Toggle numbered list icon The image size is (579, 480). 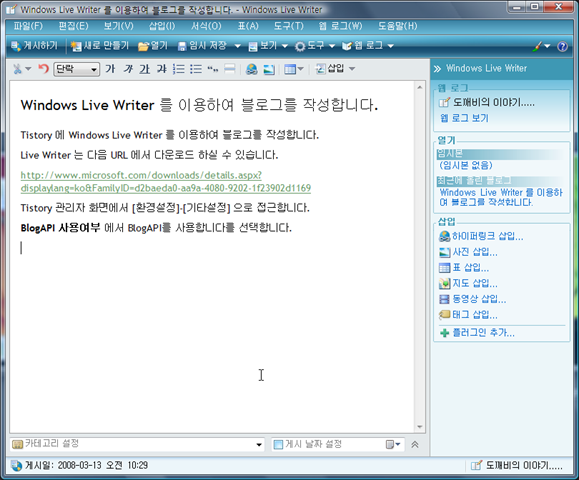click(x=179, y=69)
